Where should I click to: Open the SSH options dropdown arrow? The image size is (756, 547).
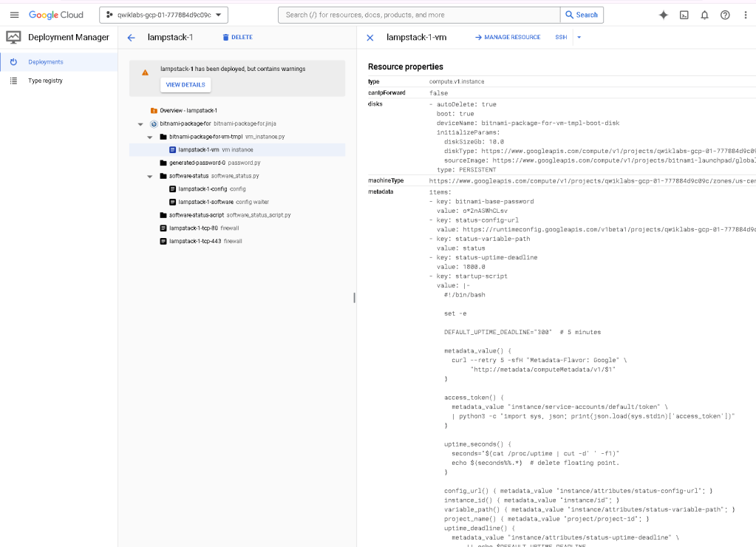[x=579, y=37]
